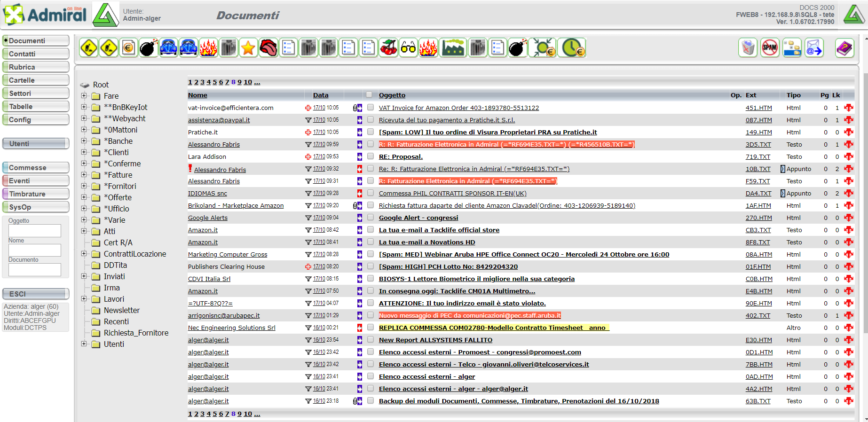Check the Google Alert - congressi row
This screenshot has height=422, width=868.
tap(371, 218)
